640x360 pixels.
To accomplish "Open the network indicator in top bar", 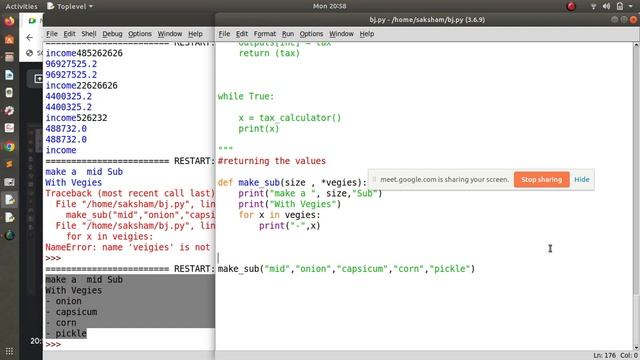I will [593, 6].
